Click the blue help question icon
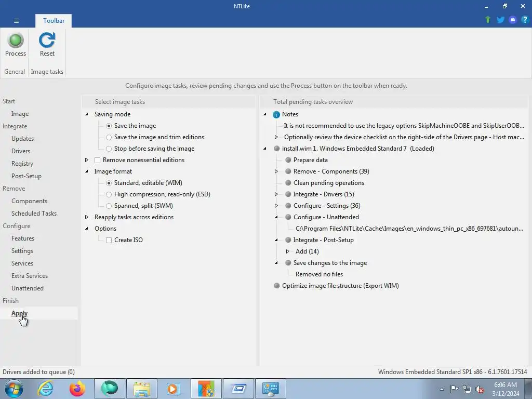Viewport: 532px width, 399px height. tap(525, 20)
